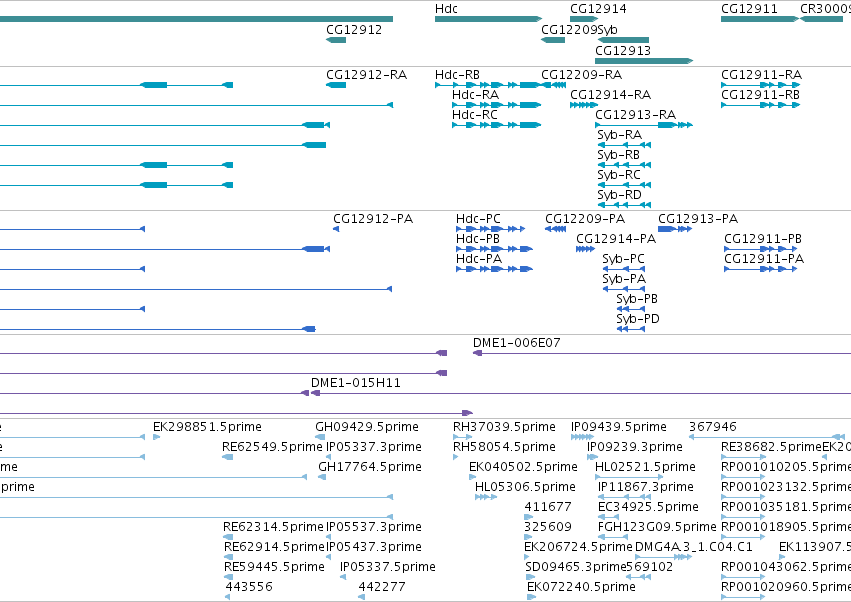
Task: Click the GH09429.5prime EST label
Action: (367, 427)
